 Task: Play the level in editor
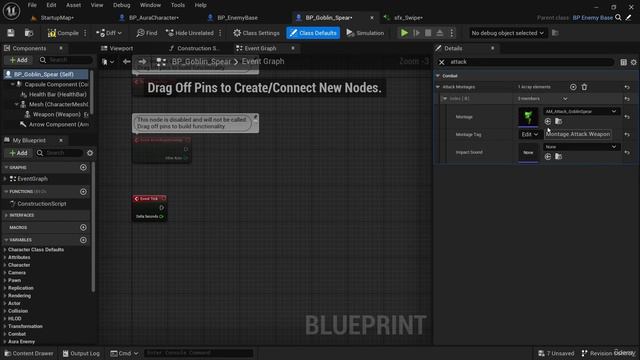pos(404,33)
